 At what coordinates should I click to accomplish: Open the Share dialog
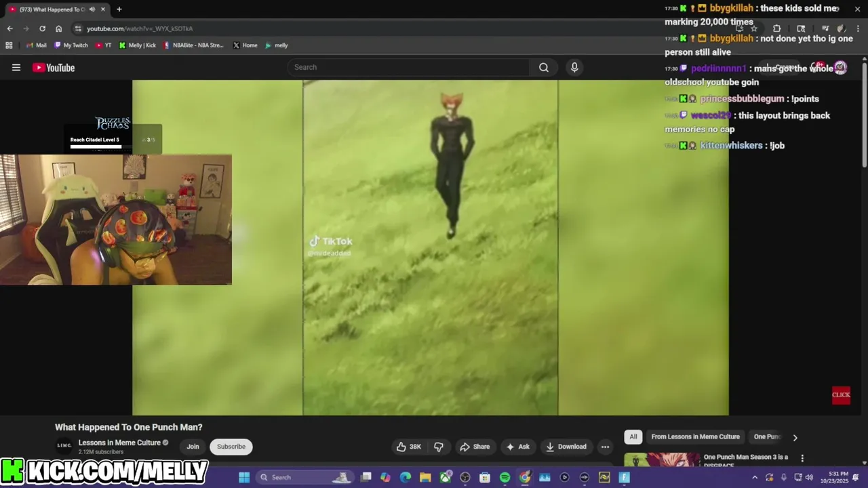click(x=475, y=447)
